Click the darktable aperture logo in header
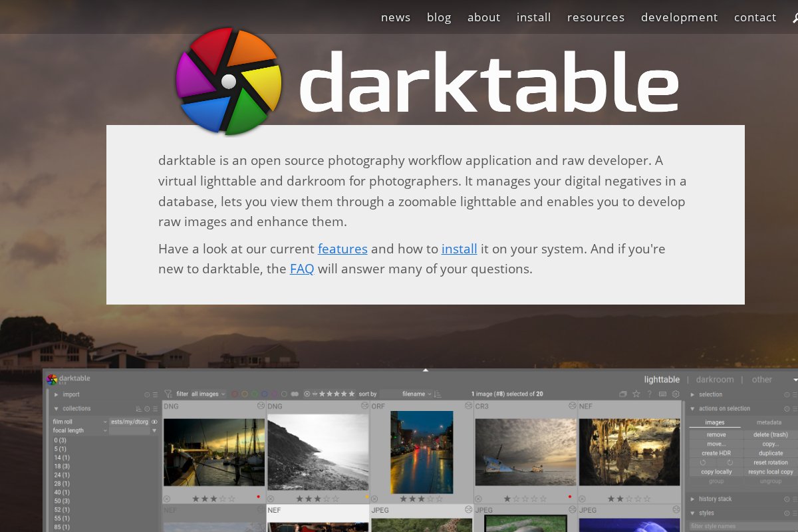The width and height of the screenshot is (798, 532). tap(228, 81)
